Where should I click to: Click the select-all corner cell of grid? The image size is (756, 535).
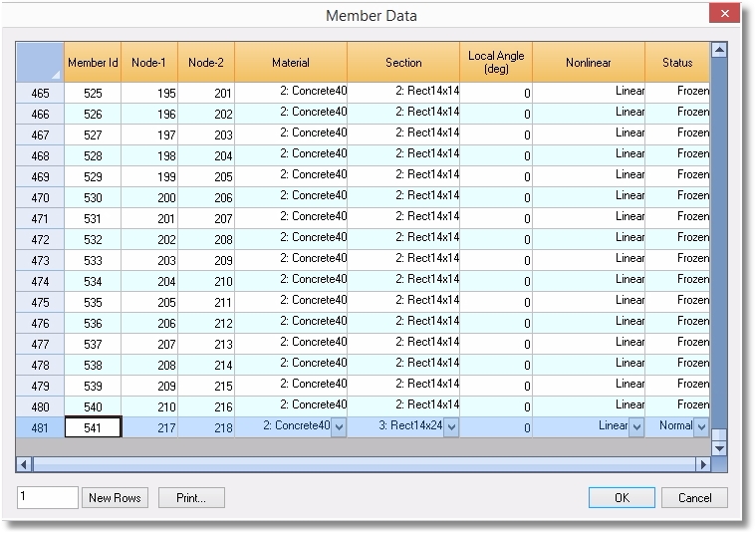click(x=41, y=62)
